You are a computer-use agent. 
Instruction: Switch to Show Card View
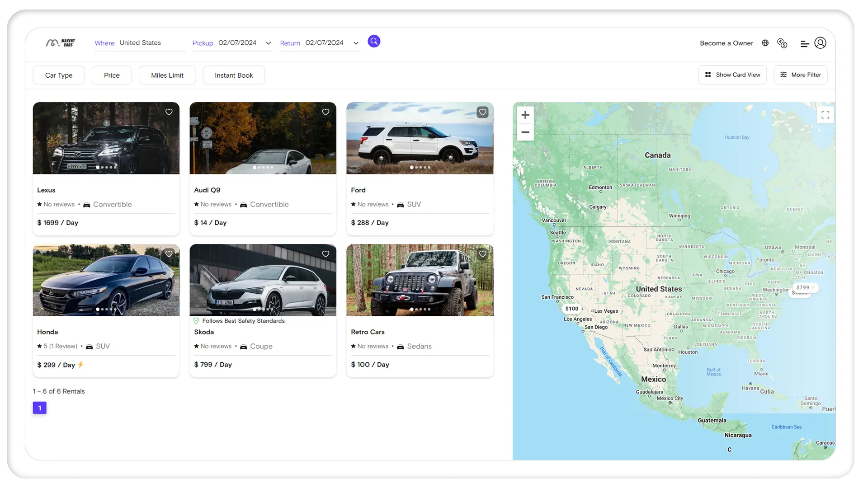click(732, 75)
